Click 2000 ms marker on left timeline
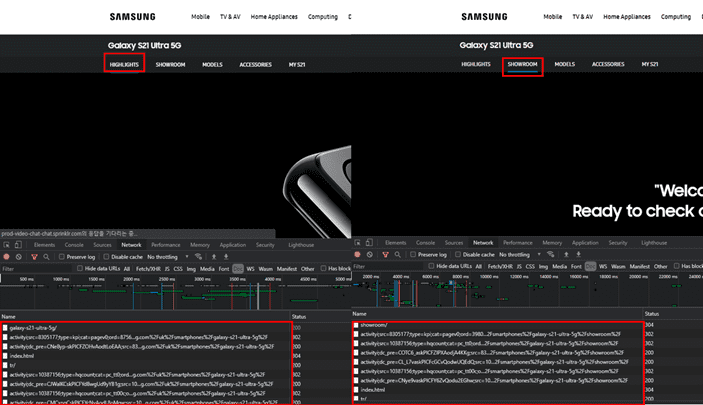The width and height of the screenshot is (703, 405). pyautogui.click(x=131, y=279)
